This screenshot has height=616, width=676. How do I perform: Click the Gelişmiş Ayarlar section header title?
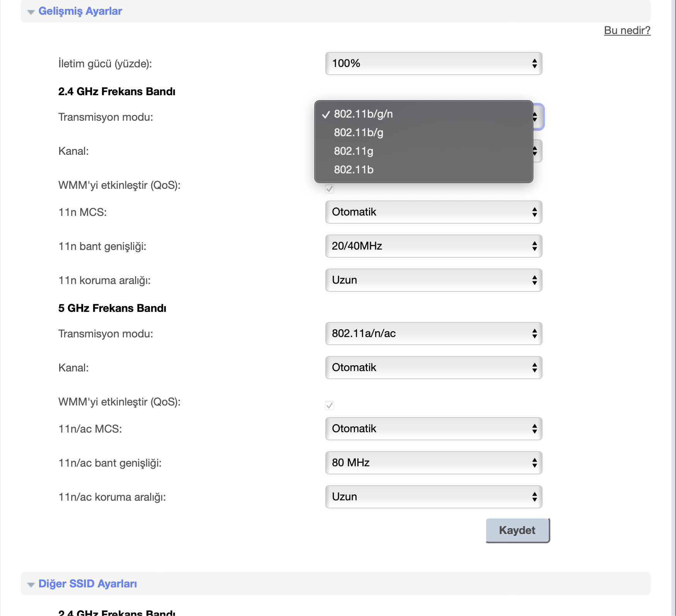80,11
